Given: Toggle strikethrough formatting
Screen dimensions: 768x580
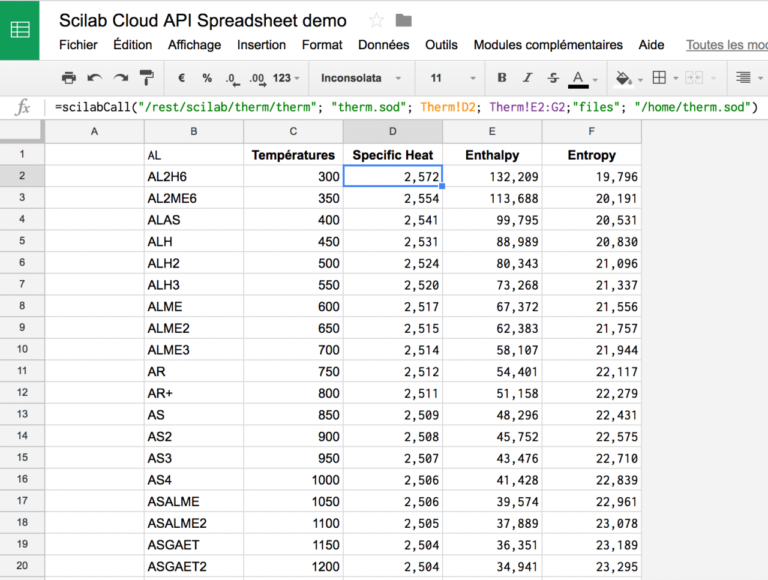Looking at the screenshot, I should (x=553, y=78).
